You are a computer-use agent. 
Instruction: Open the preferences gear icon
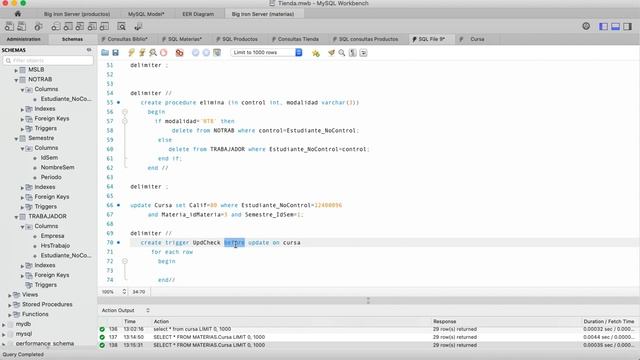click(x=586, y=27)
